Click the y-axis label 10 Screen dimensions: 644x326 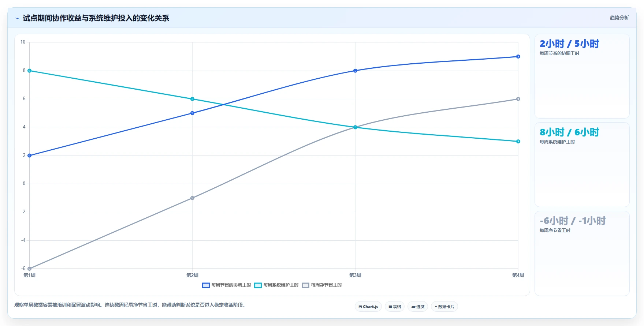23,42
